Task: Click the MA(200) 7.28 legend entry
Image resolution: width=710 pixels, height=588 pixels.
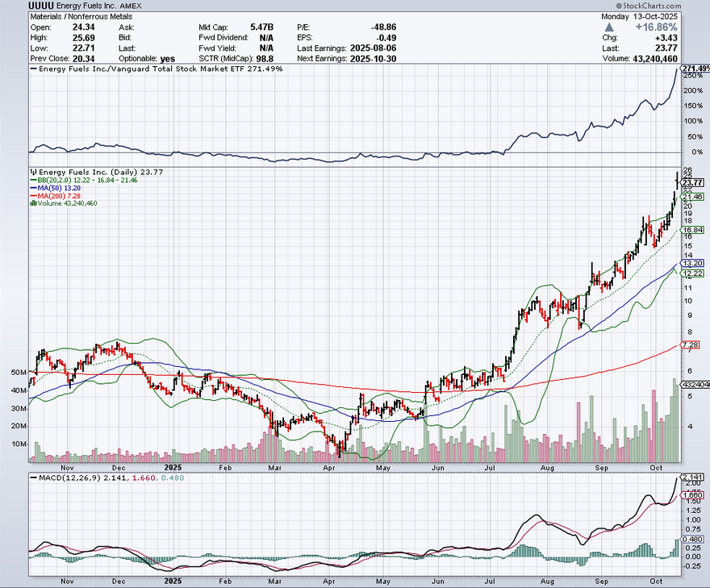Action: [55, 195]
